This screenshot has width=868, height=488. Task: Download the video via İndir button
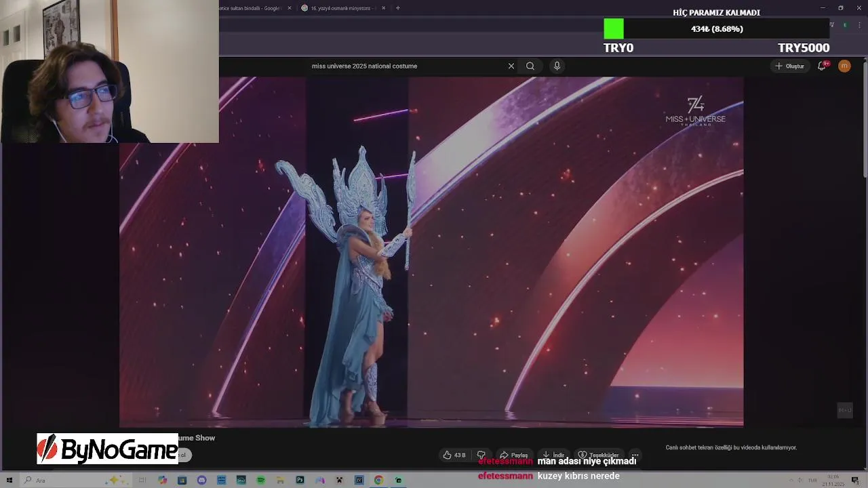tap(553, 455)
